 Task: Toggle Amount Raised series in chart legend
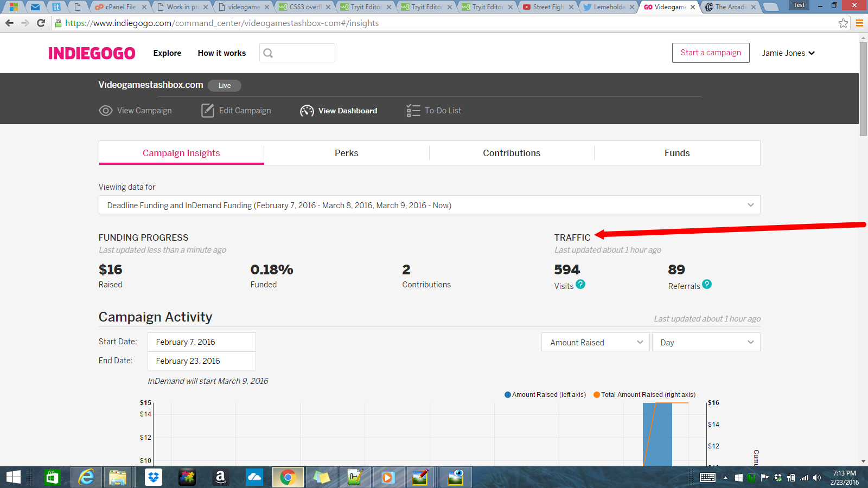[x=545, y=395]
